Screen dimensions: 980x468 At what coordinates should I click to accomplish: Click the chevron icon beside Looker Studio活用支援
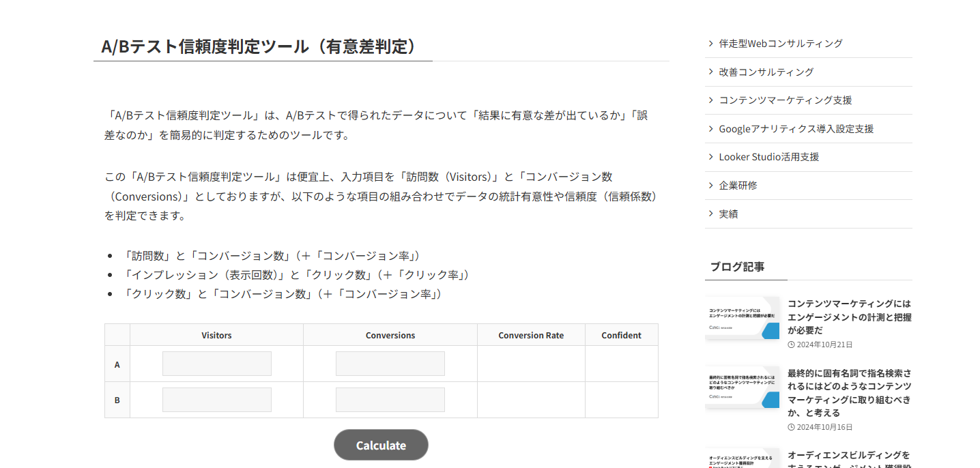point(710,156)
